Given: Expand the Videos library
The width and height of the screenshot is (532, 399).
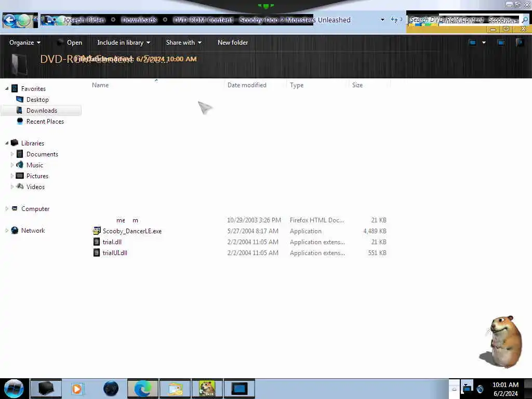Looking at the screenshot, I should [12, 187].
